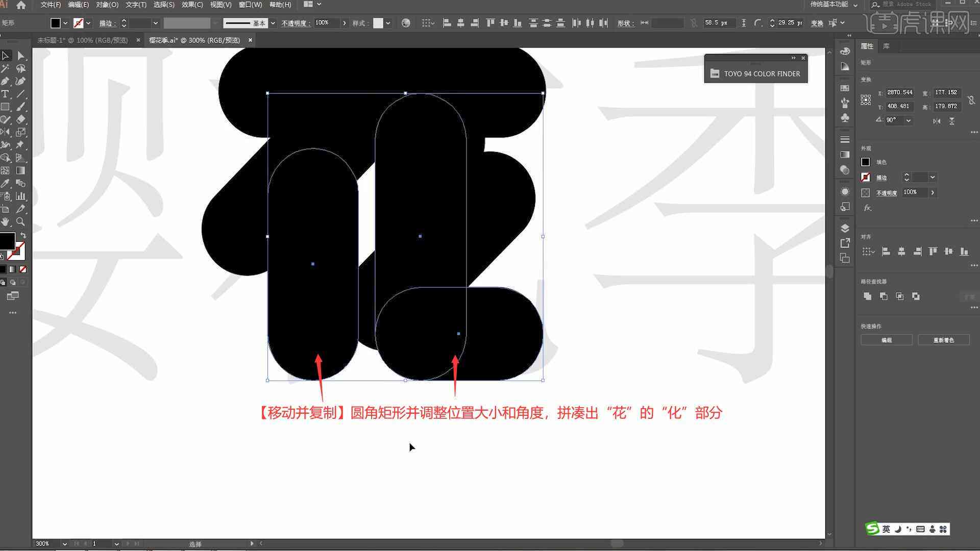
Task: Select the Scale tool
Action: click(x=20, y=132)
